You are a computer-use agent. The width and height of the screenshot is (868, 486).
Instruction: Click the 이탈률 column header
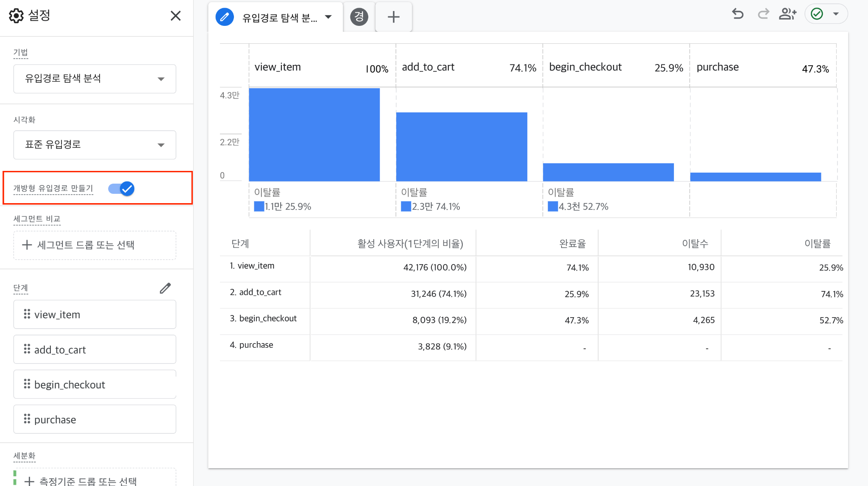(818, 243)
